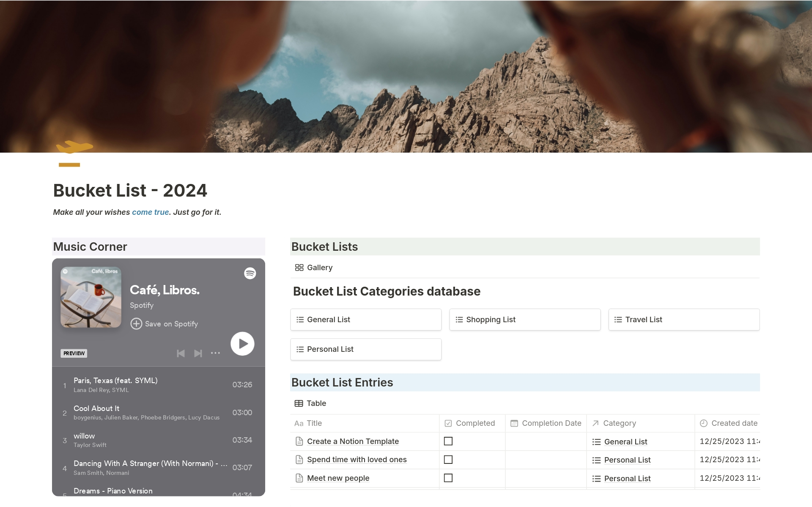This screenshot has height=507, width=812.
Task: Click the list icon beside General List
Action: (300, 320)
